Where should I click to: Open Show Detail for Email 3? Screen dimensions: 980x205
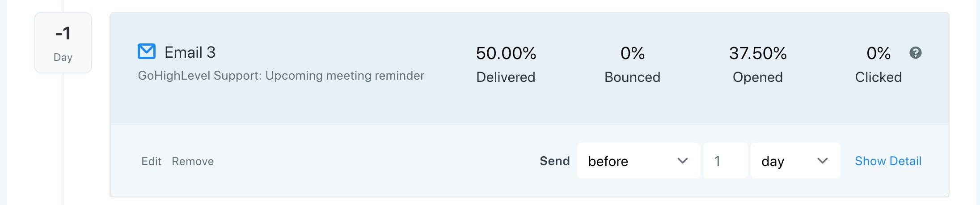click(888, 161)
